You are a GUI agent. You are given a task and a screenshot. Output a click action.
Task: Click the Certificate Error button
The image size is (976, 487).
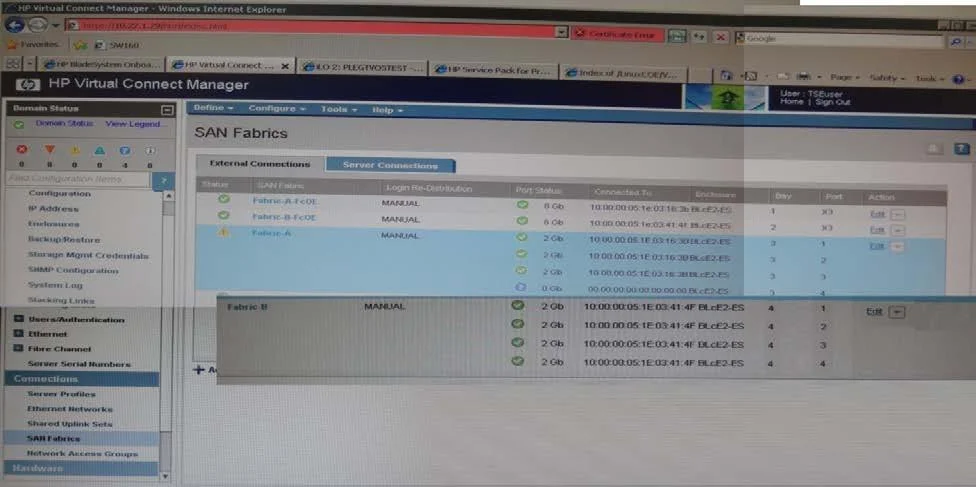(x=616, y=35)
